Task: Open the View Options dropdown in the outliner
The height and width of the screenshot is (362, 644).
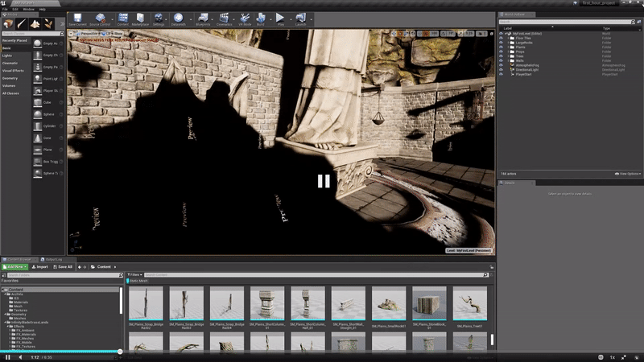Action: (630, 174)
